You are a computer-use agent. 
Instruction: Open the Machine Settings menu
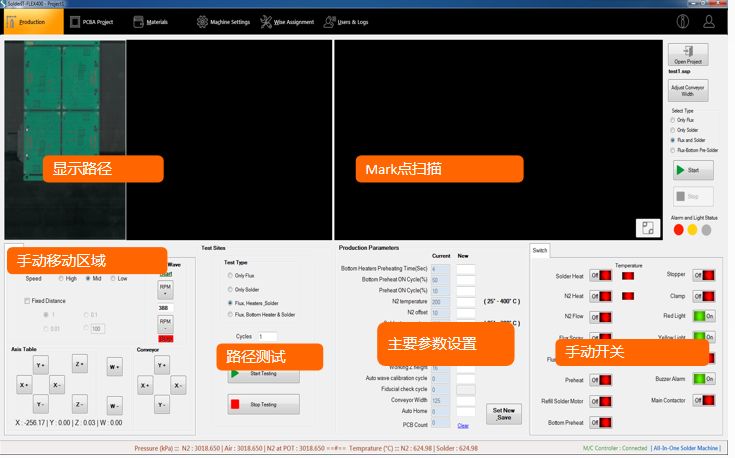pyautogui.click(x=223, y=21)
